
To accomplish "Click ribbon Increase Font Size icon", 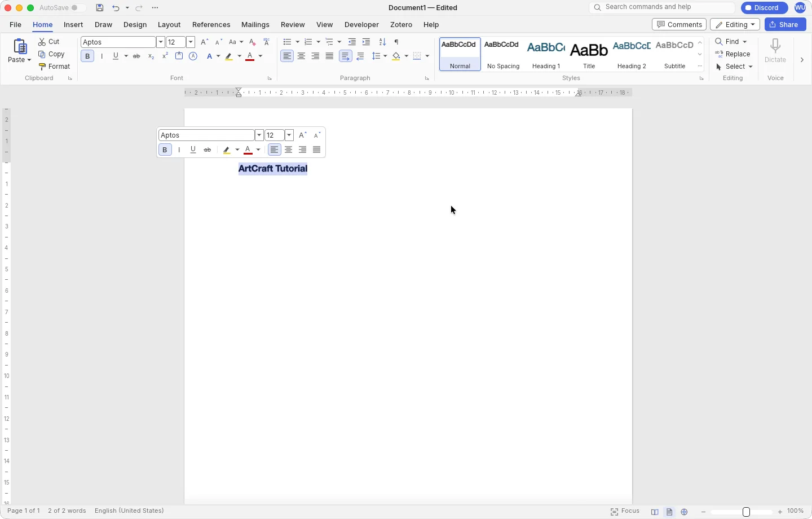I will click(205, 42).
